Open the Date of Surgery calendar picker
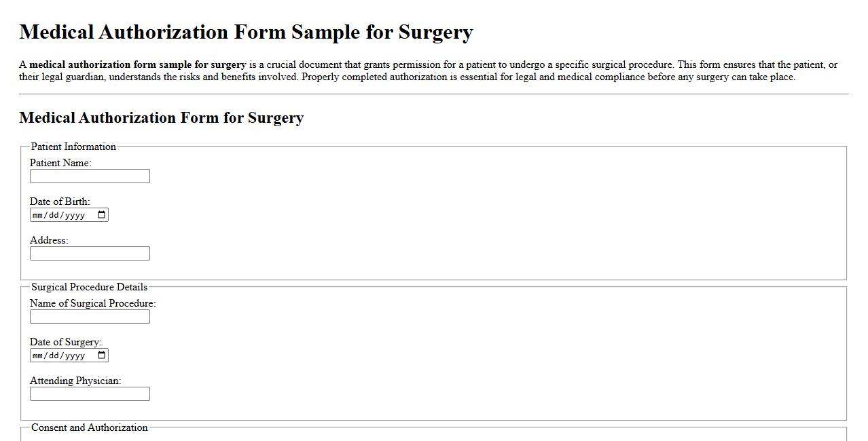Screen dimensions: 868x441 point(102,355)
